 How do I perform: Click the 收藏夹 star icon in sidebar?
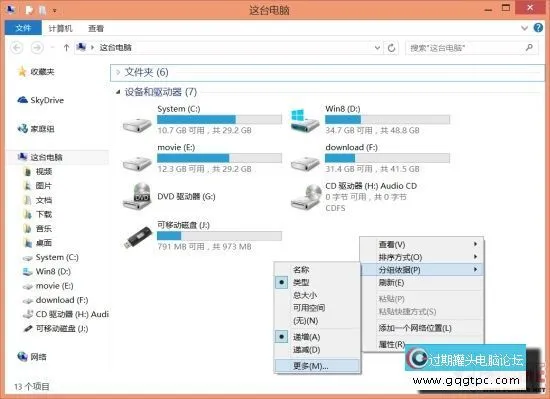[x=22, y=72]
